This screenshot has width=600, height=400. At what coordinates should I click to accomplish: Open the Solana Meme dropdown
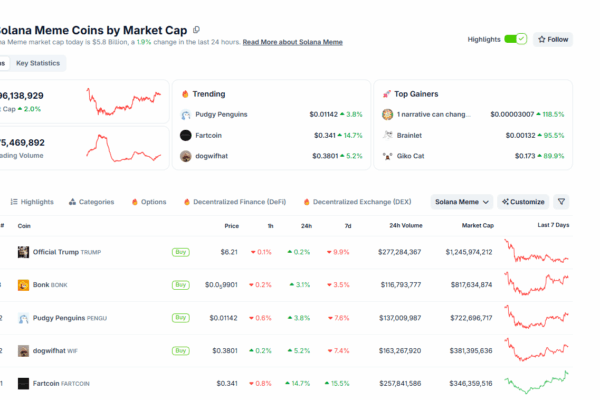click(461, 201)
